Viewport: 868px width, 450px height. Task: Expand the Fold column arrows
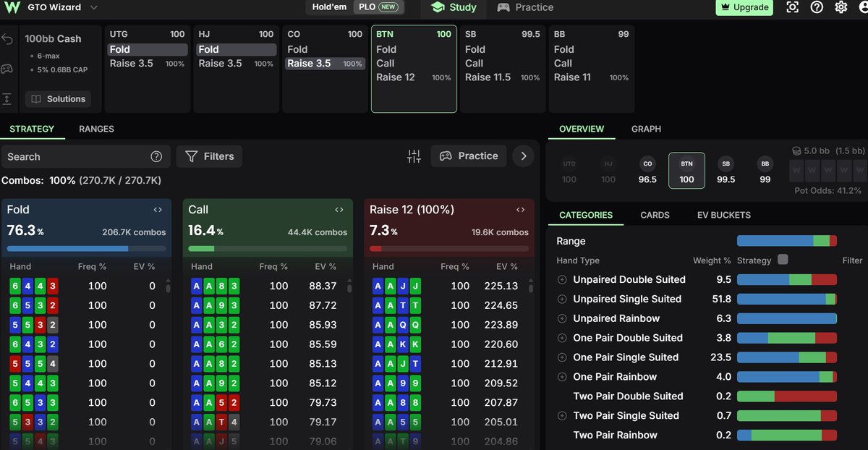(158, 210)
